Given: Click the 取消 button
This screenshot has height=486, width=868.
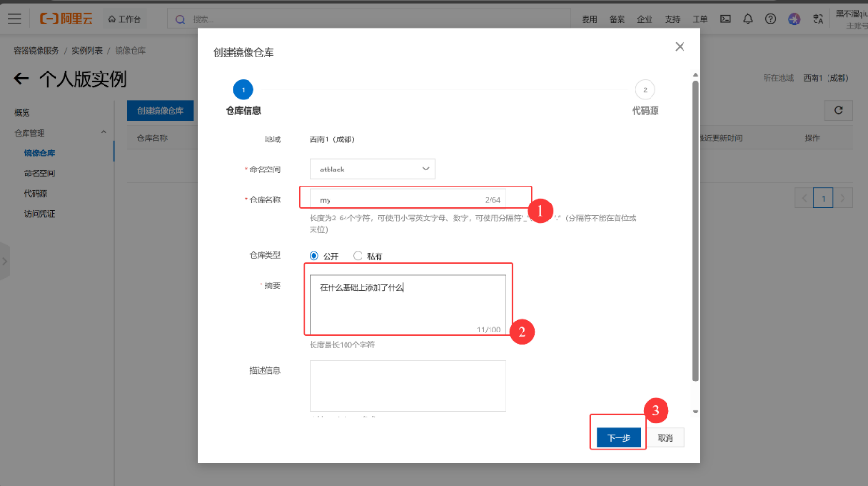Looking at the screenshot, I should pyautogui.click(x=666, y=438).
